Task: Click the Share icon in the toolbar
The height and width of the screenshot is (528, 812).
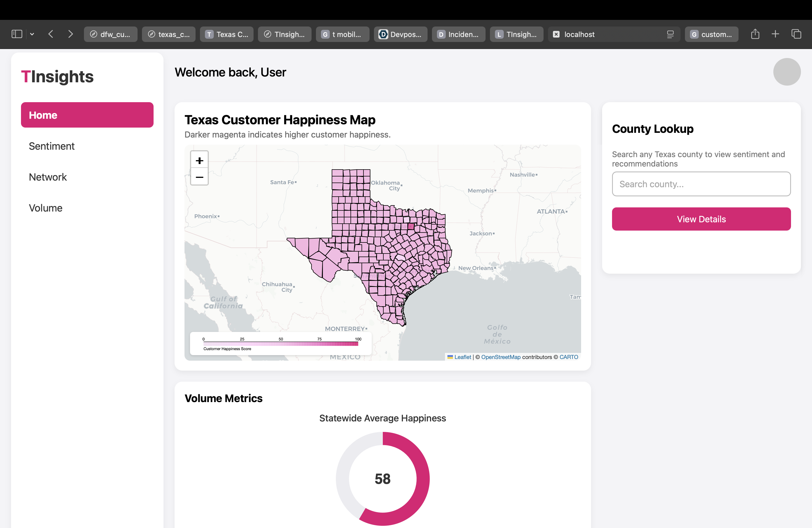Action: [755, 34]
